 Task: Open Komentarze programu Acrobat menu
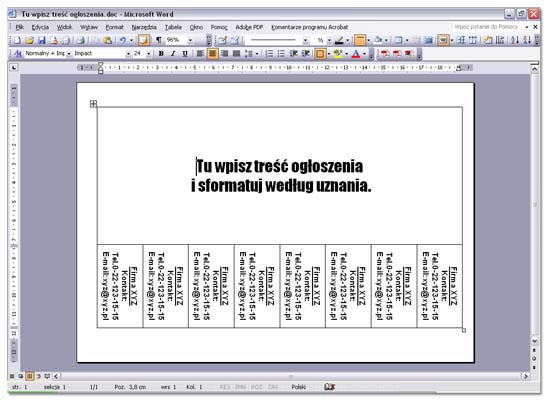pos(310,27)
